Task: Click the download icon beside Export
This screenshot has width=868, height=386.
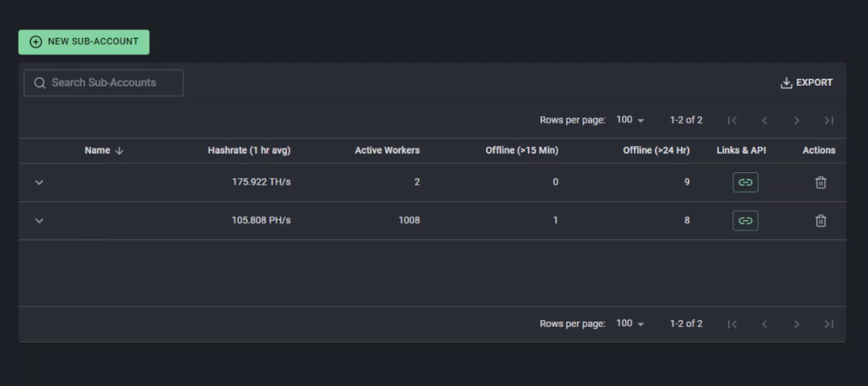Action: tap(787, 83)
